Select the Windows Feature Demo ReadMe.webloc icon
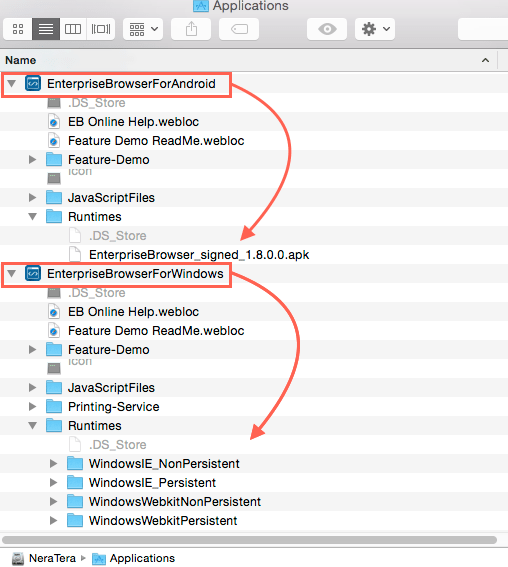Viewport: 508px width, 567px height. click(54, 331)
